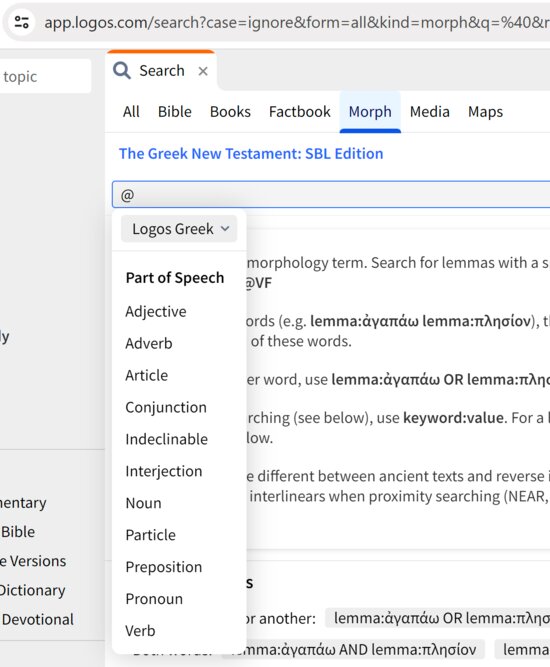Choose Preposition from Part of Speech list
550x667 pixels.
pos(164,567)
